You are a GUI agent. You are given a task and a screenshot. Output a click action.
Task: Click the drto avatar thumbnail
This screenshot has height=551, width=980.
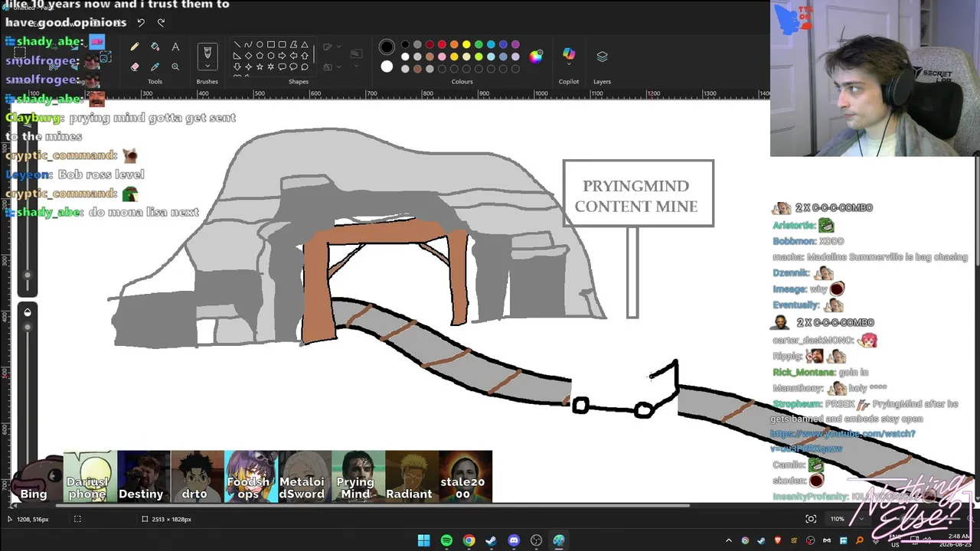tap(195, 476)
